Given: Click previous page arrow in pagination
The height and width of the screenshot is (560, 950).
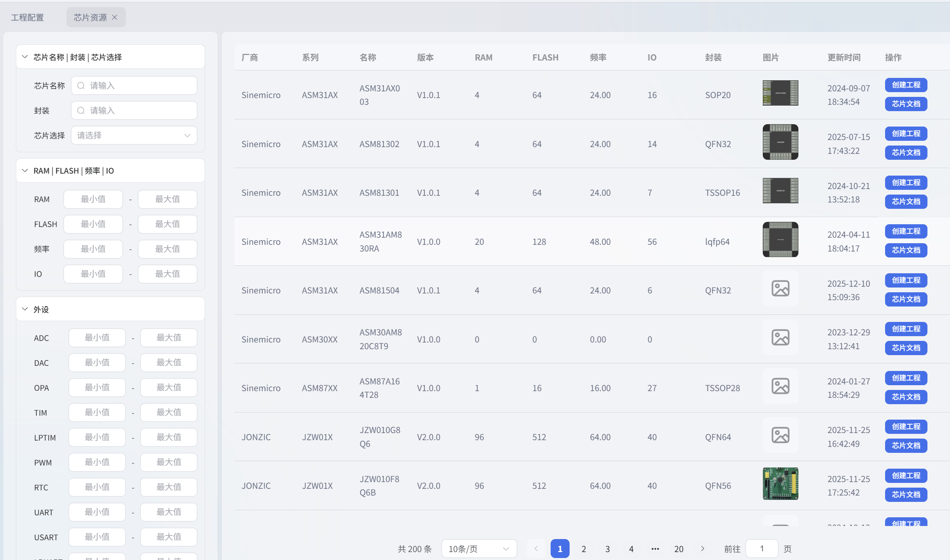Looking at the screenshot, I should 536,549.
